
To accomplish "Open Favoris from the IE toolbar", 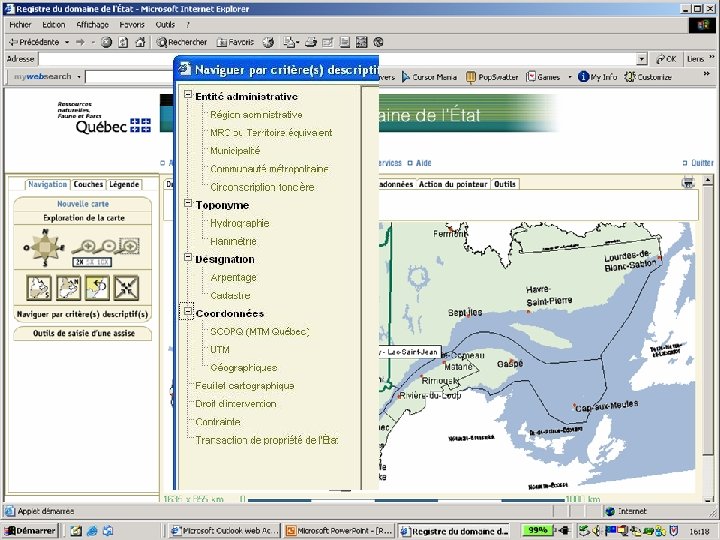I will (235, 42).
